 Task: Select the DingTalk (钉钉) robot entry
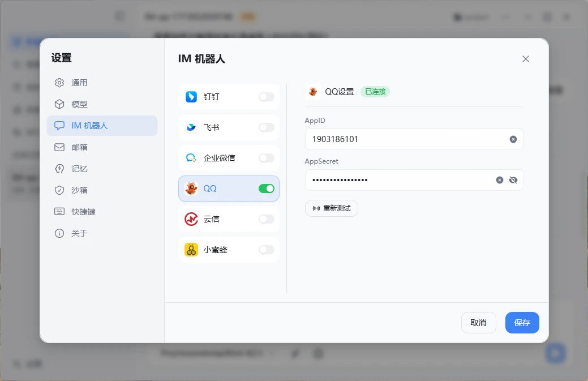coord(218,97)
